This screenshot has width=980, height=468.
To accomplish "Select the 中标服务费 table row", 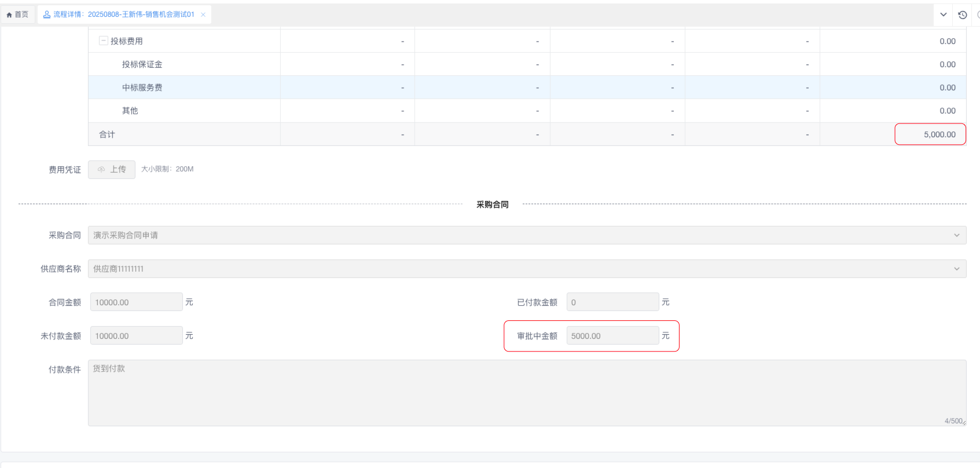I will [142, 87].
